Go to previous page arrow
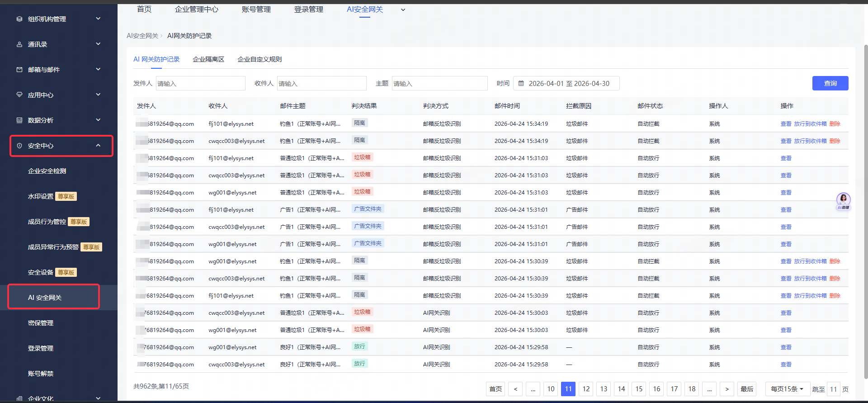Viewport: 868px width, 403px height. (515, 389)
